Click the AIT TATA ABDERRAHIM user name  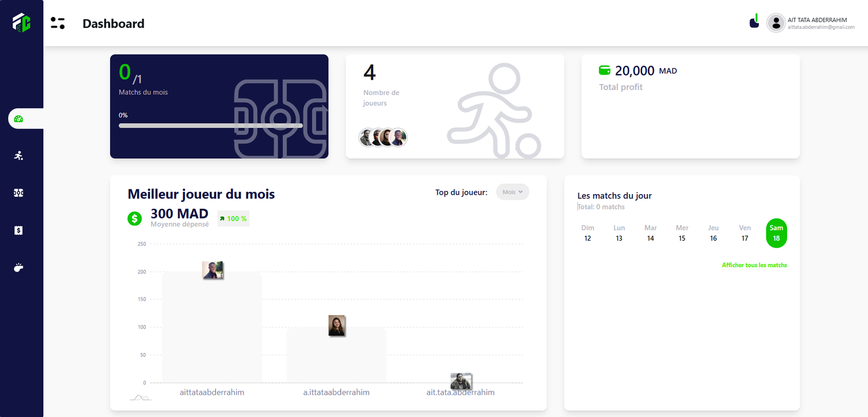coord(817,20)
